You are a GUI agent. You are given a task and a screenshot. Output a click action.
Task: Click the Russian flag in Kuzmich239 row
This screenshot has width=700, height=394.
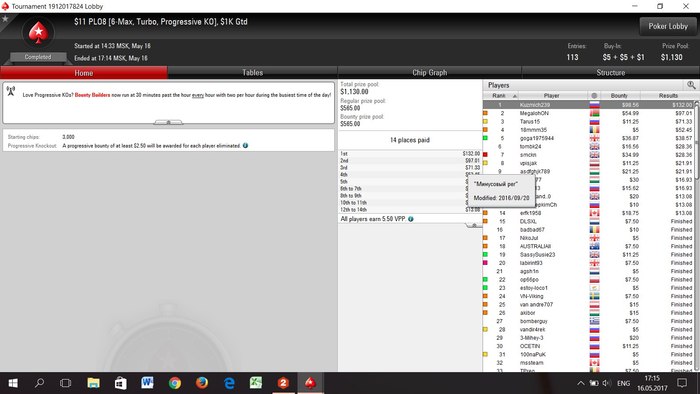pyautogui.click(x=594, y=105)
